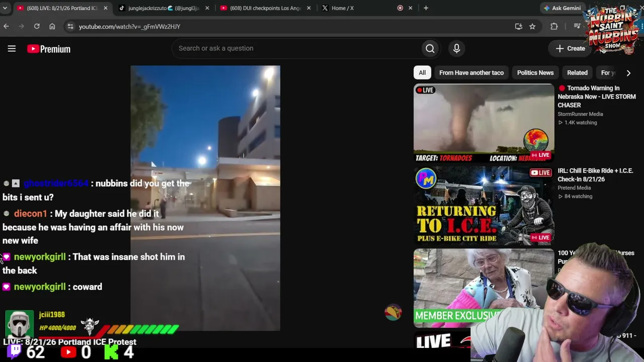Image resolution: width=644 pixels, height=362 pixels.
Task: Submit search with the magnifying glass
Action: coord(430,48)
